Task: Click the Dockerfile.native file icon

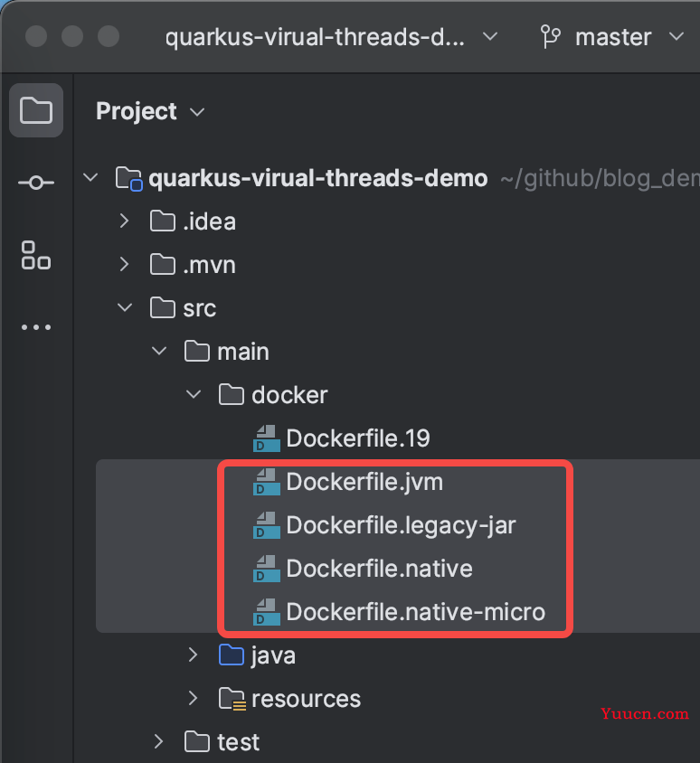Action: coord(267,569)
